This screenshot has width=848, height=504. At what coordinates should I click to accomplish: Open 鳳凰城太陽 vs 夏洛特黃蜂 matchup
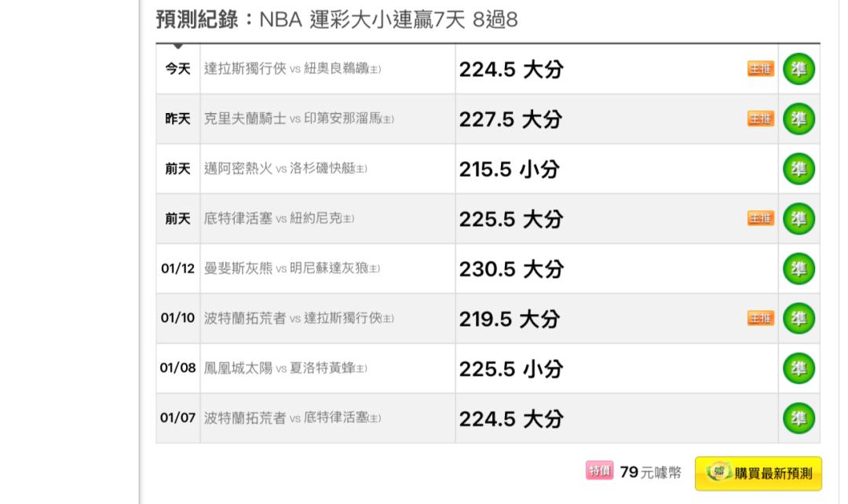(x=286, y=368)
